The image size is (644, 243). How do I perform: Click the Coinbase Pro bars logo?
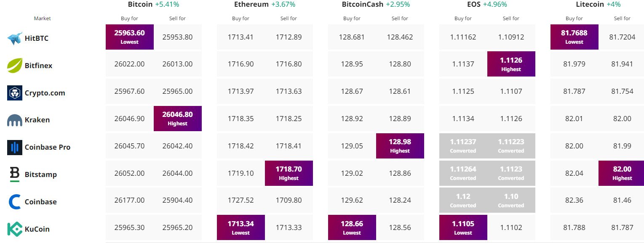tap(15, 147)
